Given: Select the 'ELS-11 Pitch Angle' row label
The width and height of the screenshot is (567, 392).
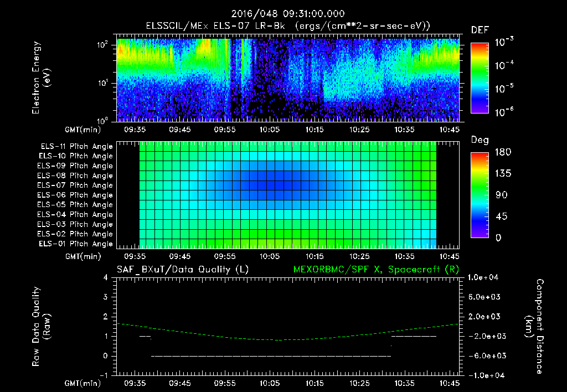Looking at the screenshot, I should (76, 147).
